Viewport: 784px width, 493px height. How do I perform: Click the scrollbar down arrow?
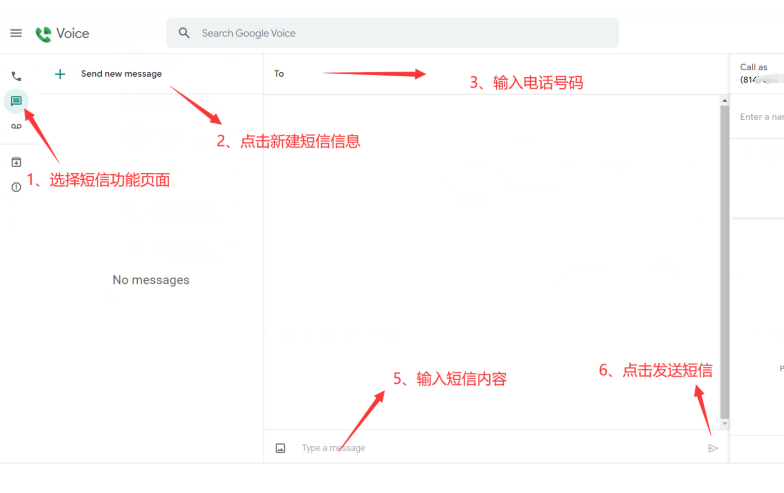(x=725, y=425)
